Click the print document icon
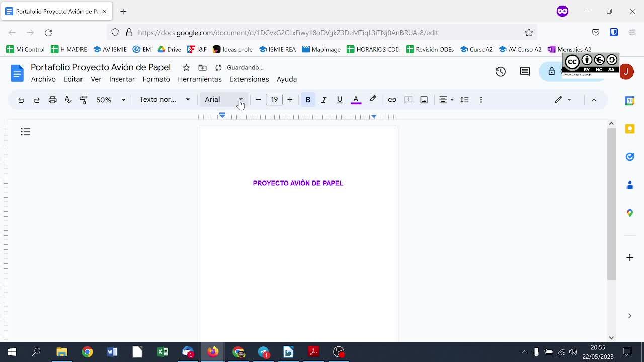This screenshot has height=362, width=644. click(52, 100)
